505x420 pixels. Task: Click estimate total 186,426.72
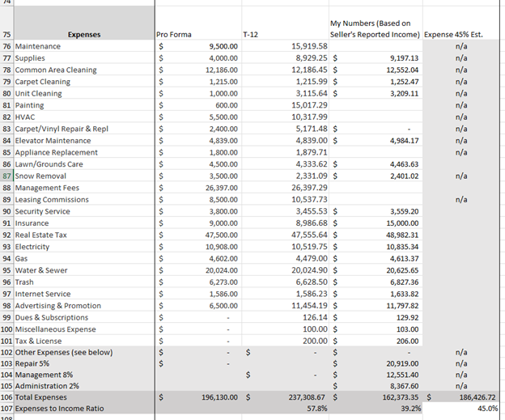pyautogui.click(x=461, y=397)
